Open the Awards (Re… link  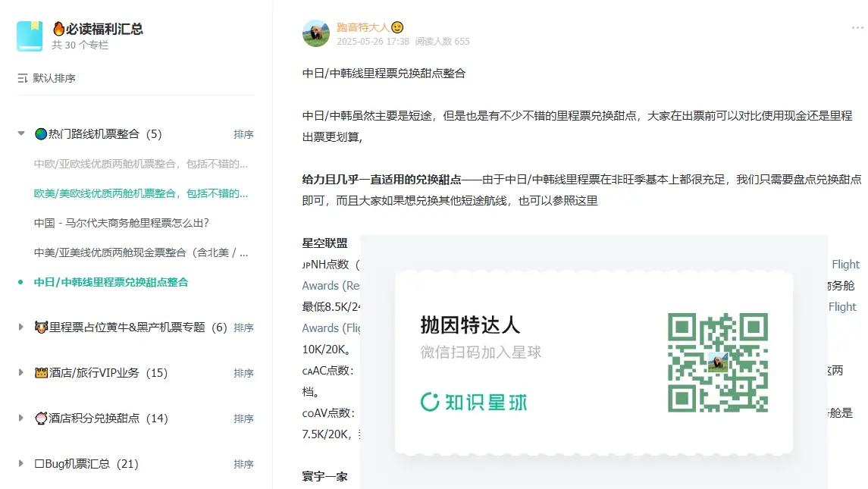point(331,286)
